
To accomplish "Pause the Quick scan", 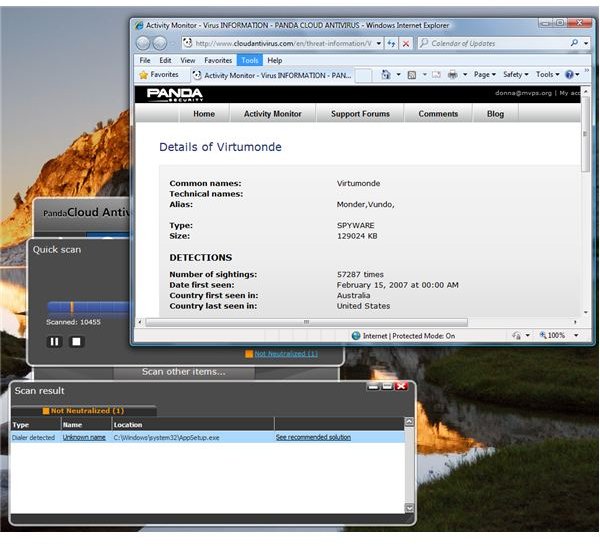I will [54, 341].
